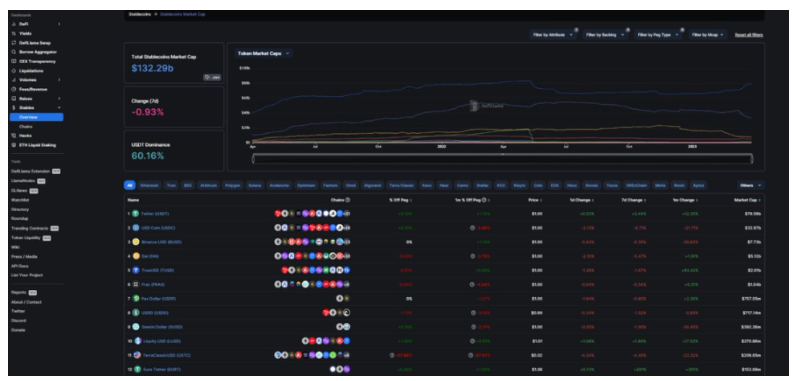Image resolution: width=796 pixels, height=381 pixels.
Task: Click the Stables dollar sign icon
Action: (x=14, y=108)
